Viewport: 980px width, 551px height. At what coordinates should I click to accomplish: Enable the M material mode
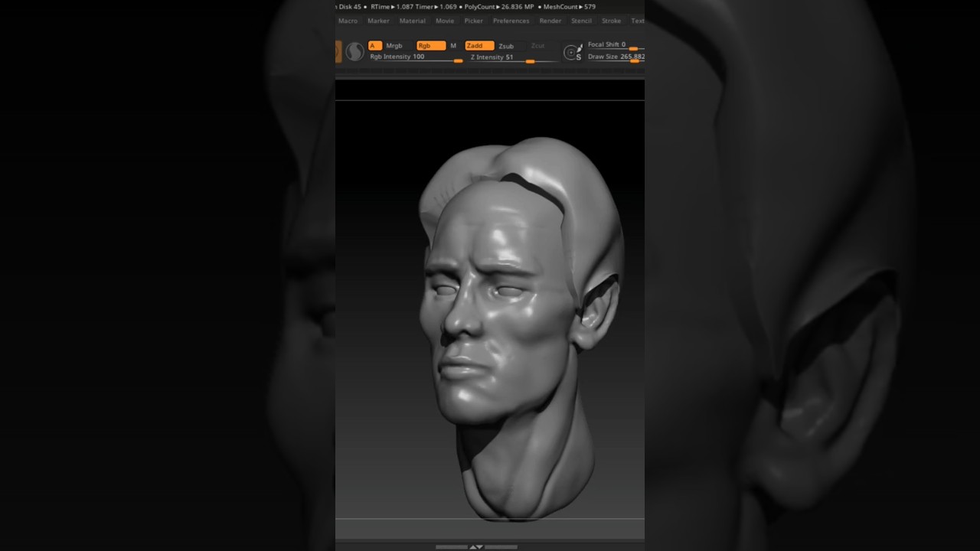tap(453, 46)
